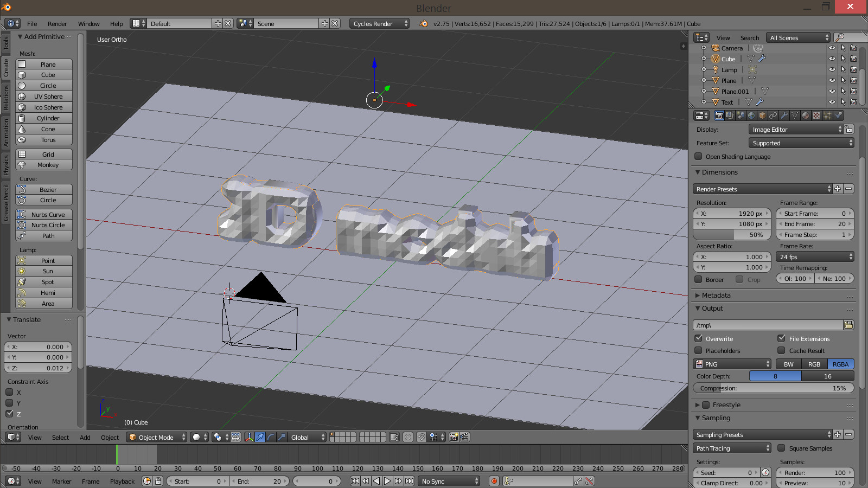The width and height of the screenshot is (868, 488).
Task: Enable the Border render checkbox
Action: (699, 279)
